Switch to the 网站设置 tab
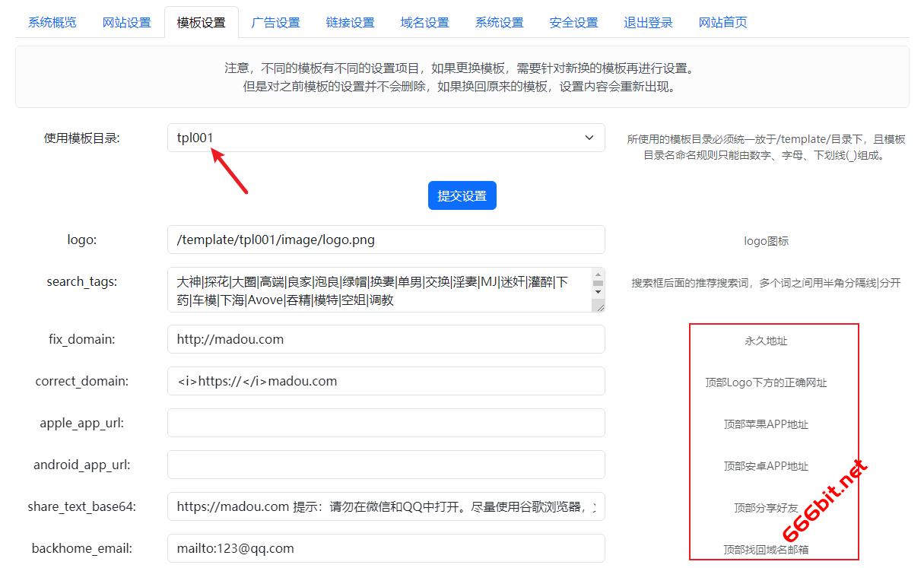 coord(126,22)
